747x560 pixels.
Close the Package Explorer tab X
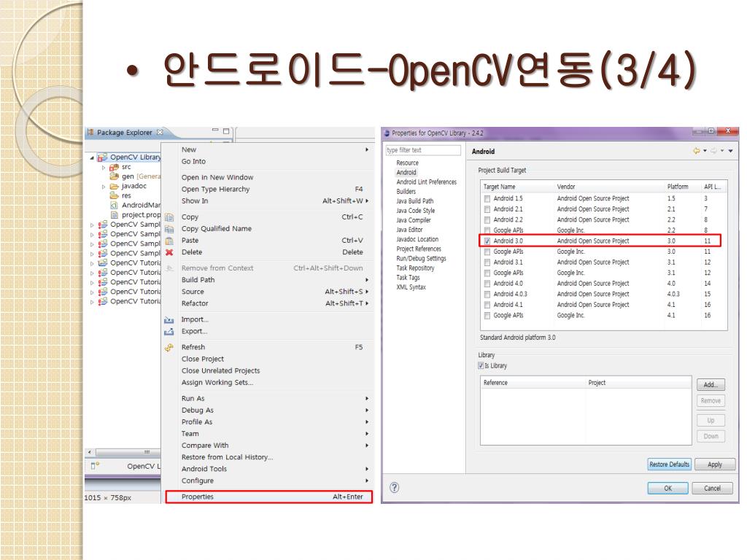point(160,133)
